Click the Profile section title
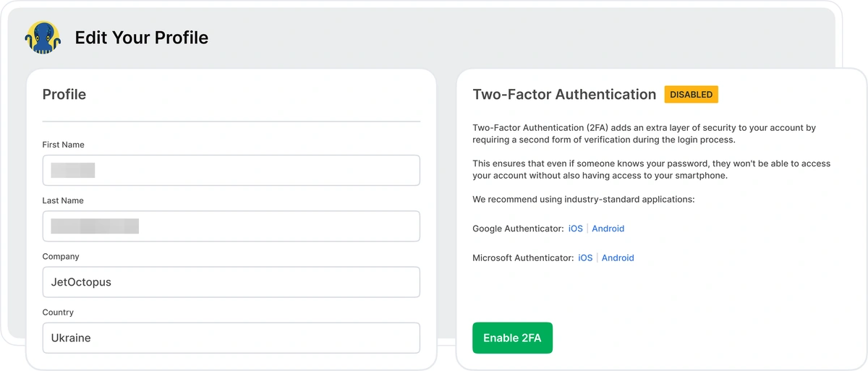 point(64,95)
